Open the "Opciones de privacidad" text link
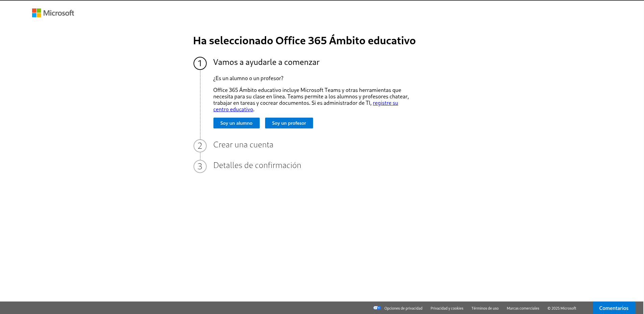Viewport: 644px width, 314px height. point(403,308)
